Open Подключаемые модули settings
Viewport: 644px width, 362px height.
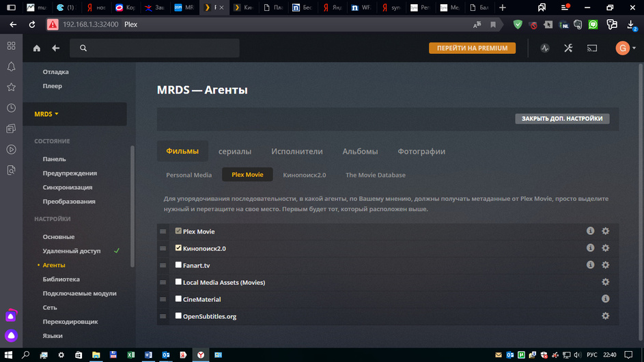(x=80, y=294)
